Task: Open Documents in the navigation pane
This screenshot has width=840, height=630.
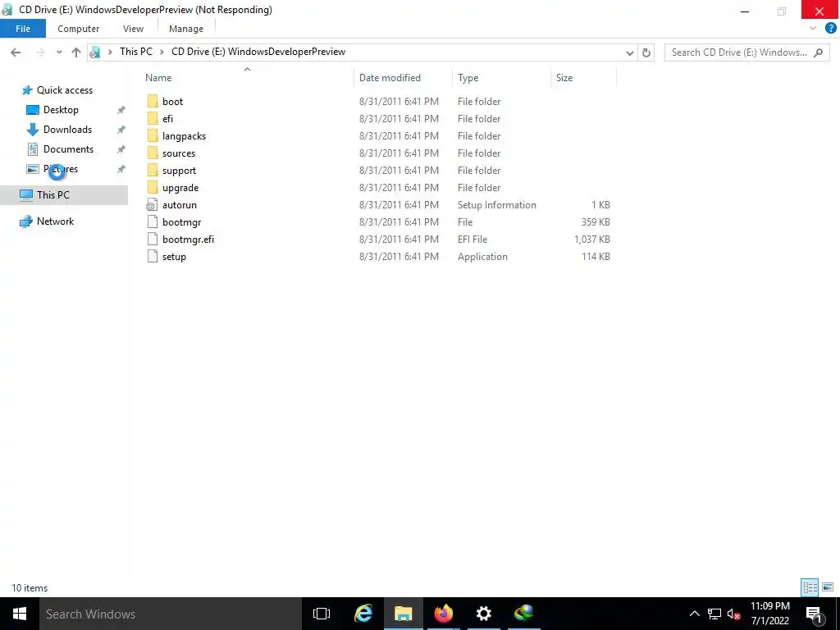Action: [x=68, y=149]
